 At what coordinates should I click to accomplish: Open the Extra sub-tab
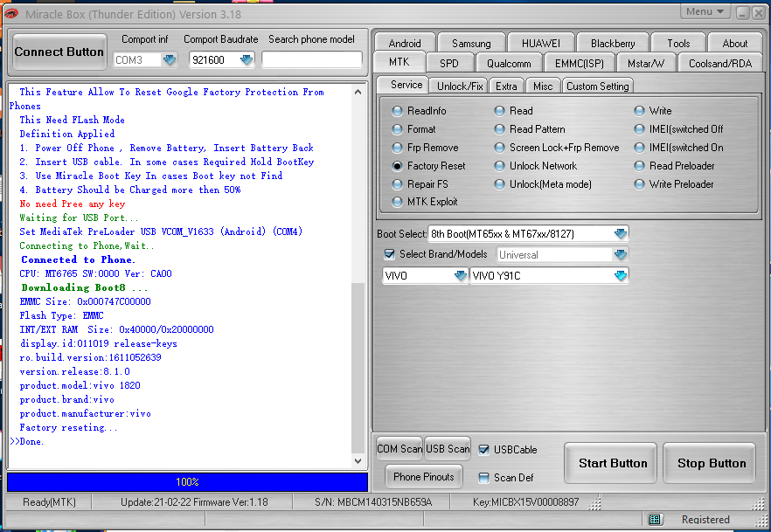[x=506, y=86]
